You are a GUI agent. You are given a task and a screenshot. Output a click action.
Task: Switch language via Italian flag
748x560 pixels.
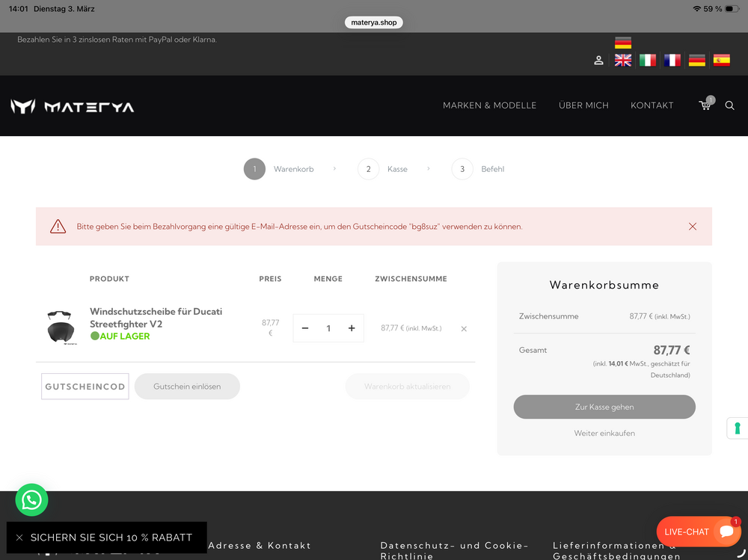(647, 60)
